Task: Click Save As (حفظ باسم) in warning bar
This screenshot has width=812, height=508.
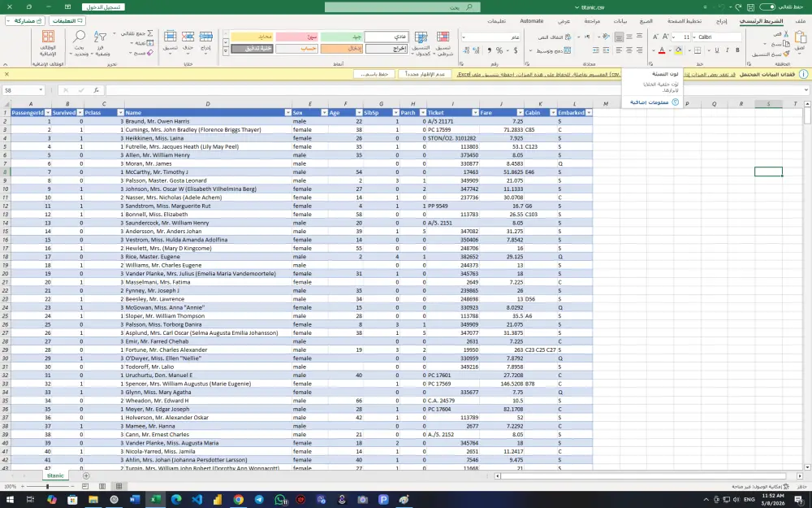Action: pos(374,73)
